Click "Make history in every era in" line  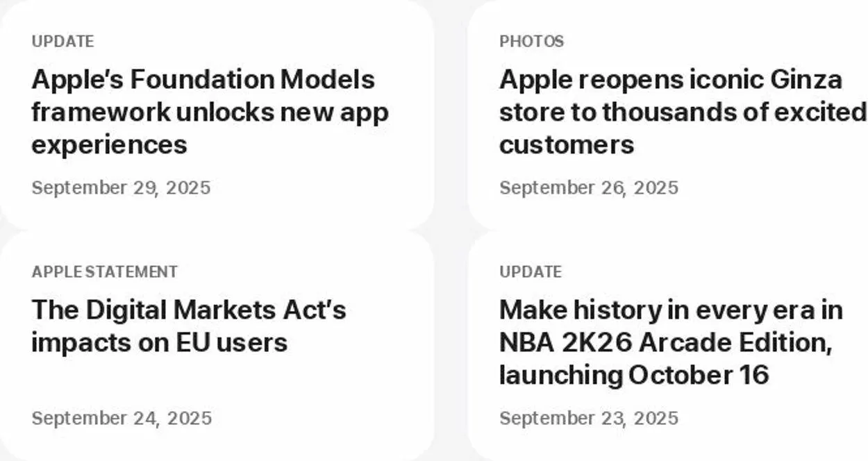coord(671,310)
